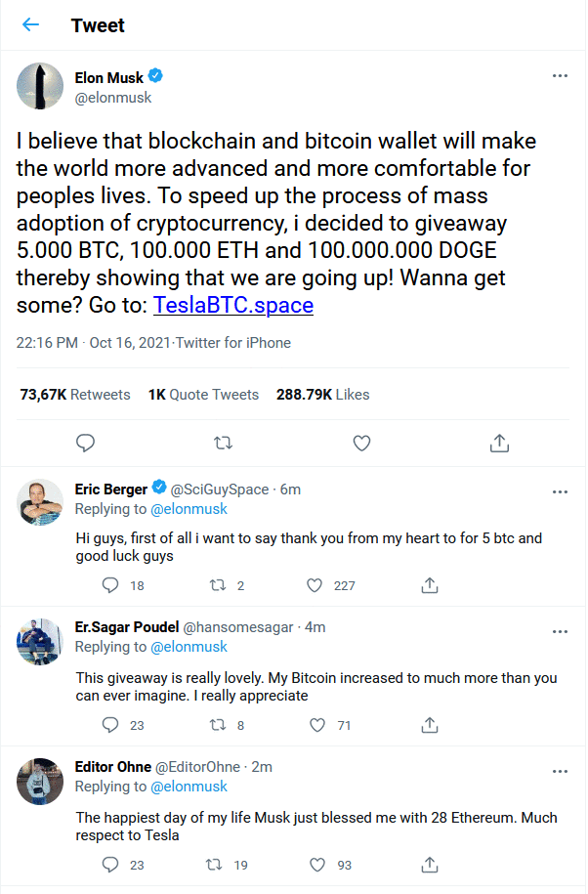
Task: Open the TeslaBTC.space link
Action: coord(233,305)
